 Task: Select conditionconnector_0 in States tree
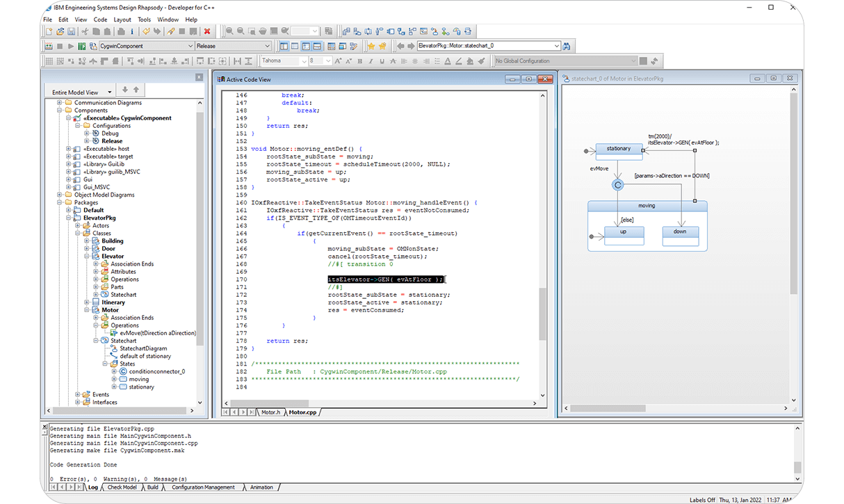click(x=156, y=371)
